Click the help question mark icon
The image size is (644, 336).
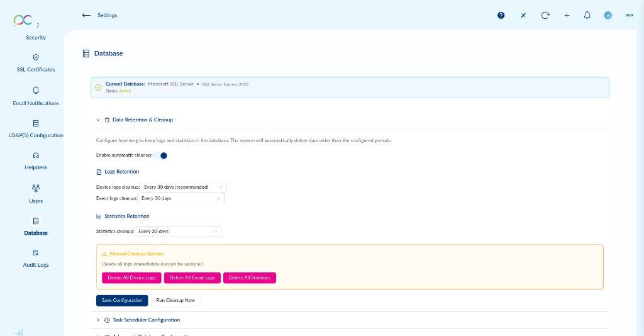(501, 15)
